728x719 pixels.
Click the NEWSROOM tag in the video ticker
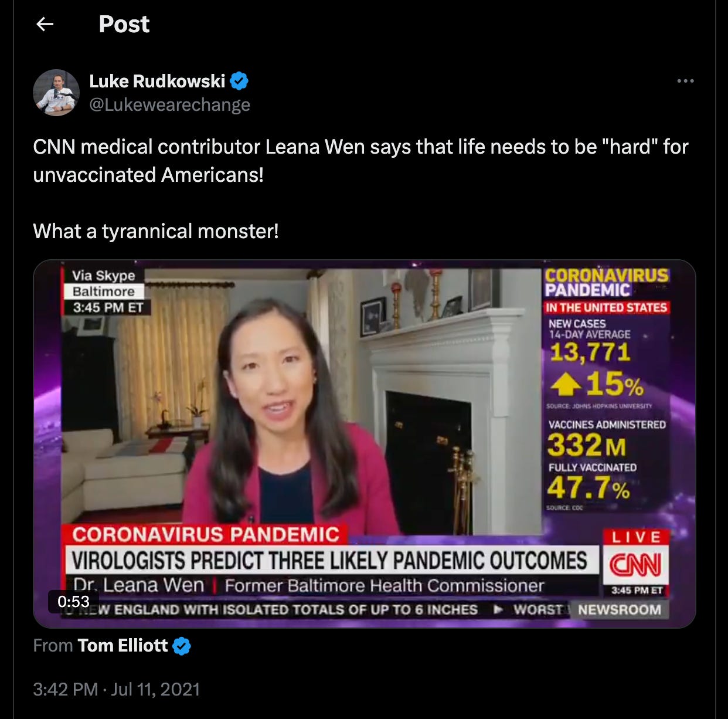click(x=619, y=609)
